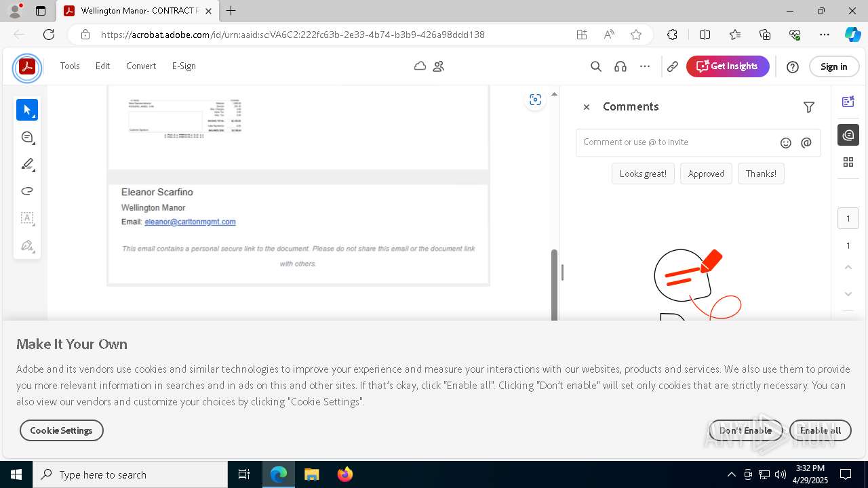Refresh the page in Edge
The width and height of the screenshot is (868, 488).
(x=49, y=35)
